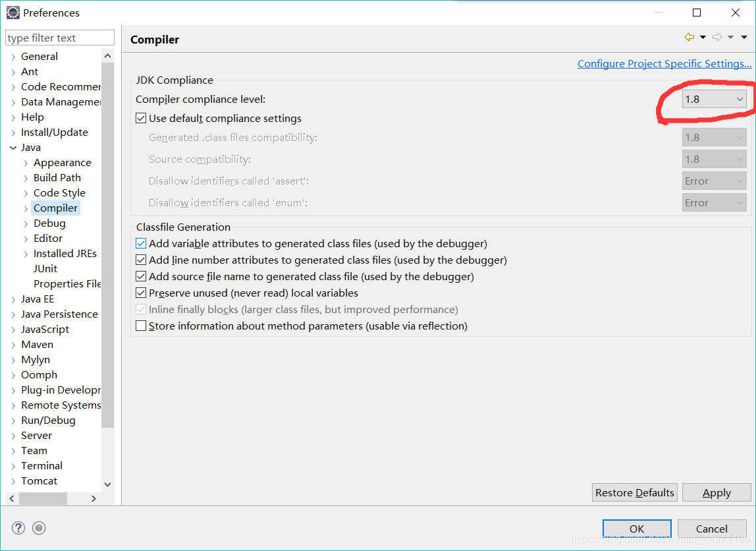This screenshot has height=551, width=756.
Task: Select Install/Update category
Action: (55, 132)
